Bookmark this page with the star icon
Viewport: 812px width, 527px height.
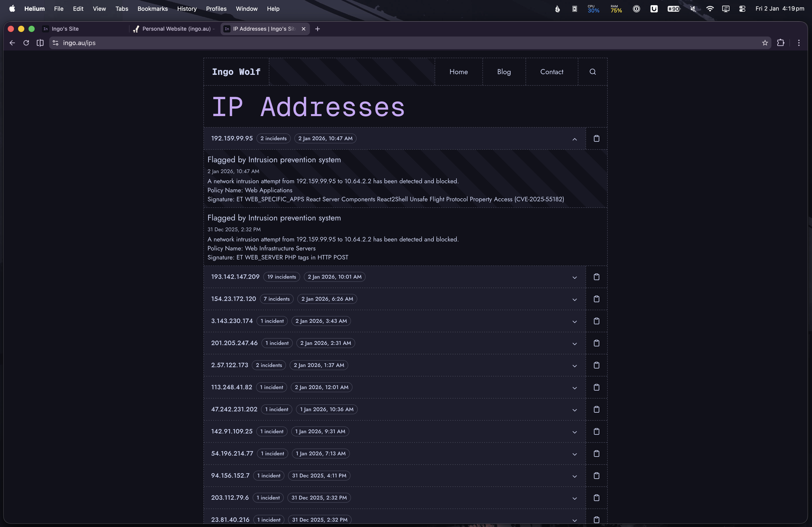pos(765,43)
